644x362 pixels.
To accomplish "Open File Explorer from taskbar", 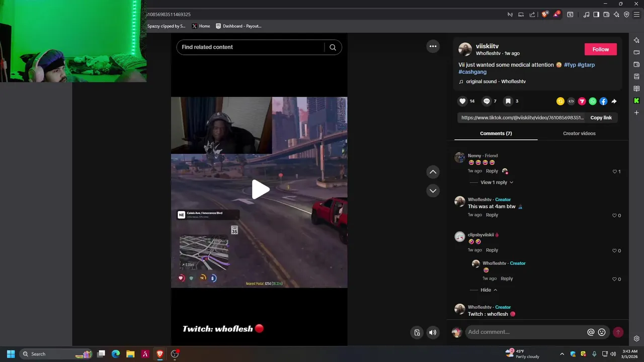I will coord(130,354).
